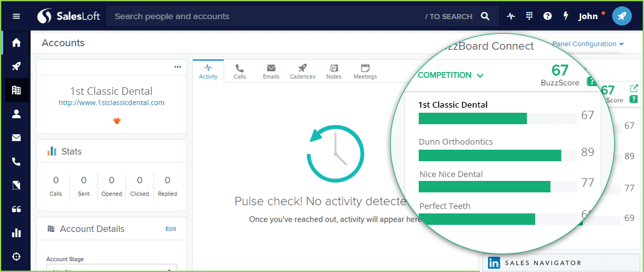
Task: Click the Opened count in Stats
Action: (x=112, y=180)
